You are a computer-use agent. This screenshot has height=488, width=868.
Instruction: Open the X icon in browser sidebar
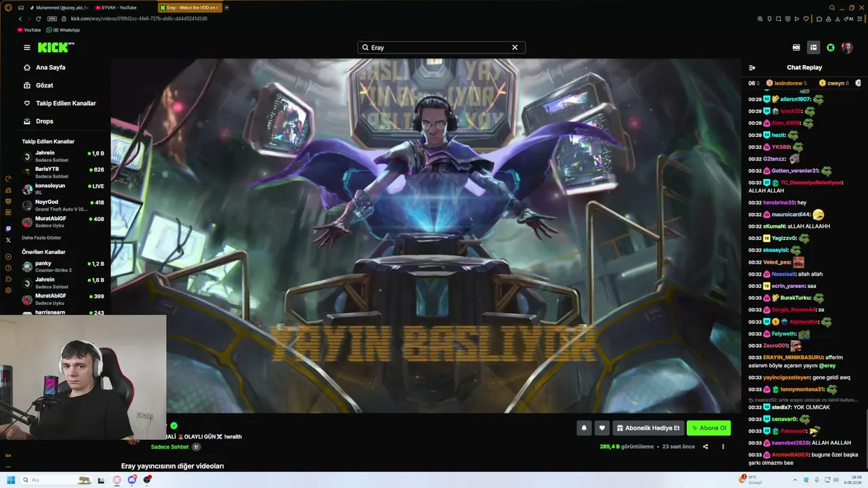(8, 240)
